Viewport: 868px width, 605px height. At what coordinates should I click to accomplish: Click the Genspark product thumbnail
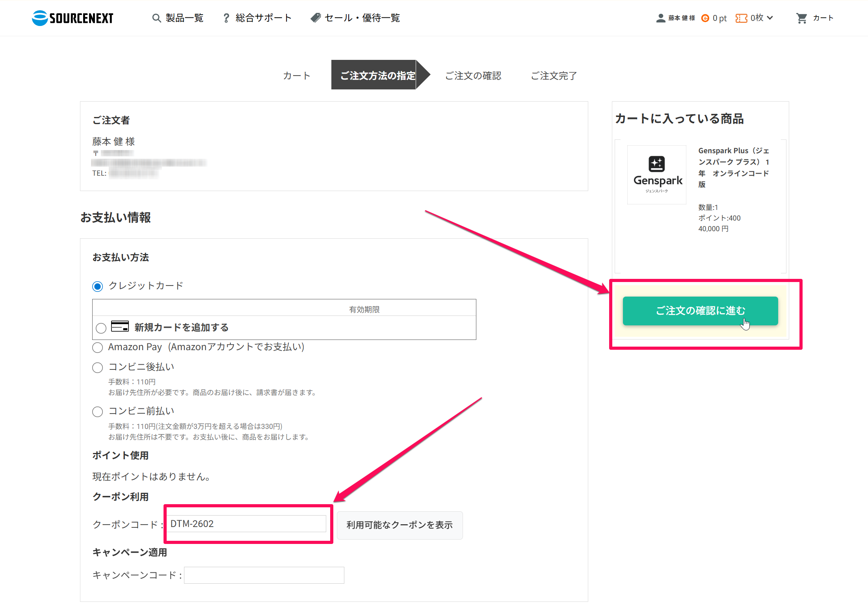tap(657, 175)
